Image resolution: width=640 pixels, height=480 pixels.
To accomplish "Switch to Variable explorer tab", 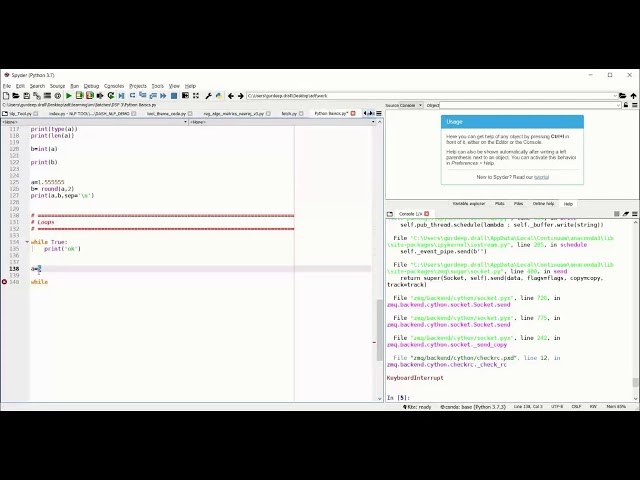I will point(469,203).
